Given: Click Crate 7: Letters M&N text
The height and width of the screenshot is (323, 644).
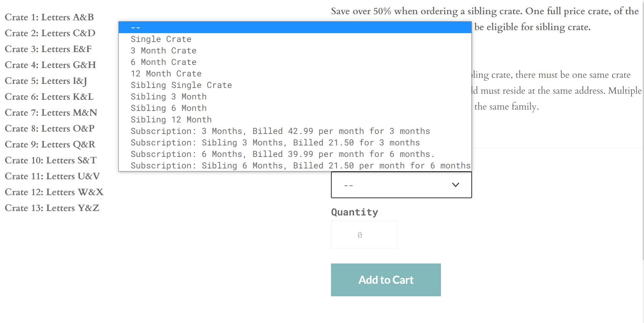Looking at the screenshot, I should 51,113.
